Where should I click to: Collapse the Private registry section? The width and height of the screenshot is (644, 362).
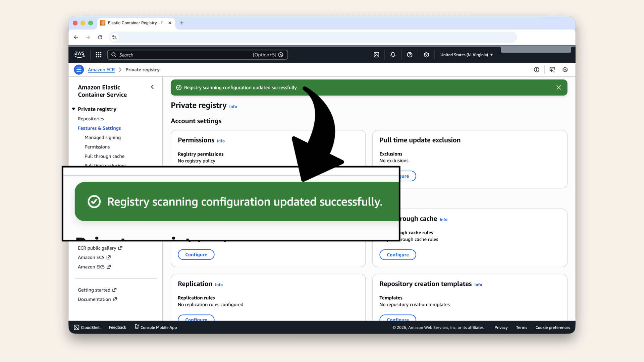click(x=73, y=109)
